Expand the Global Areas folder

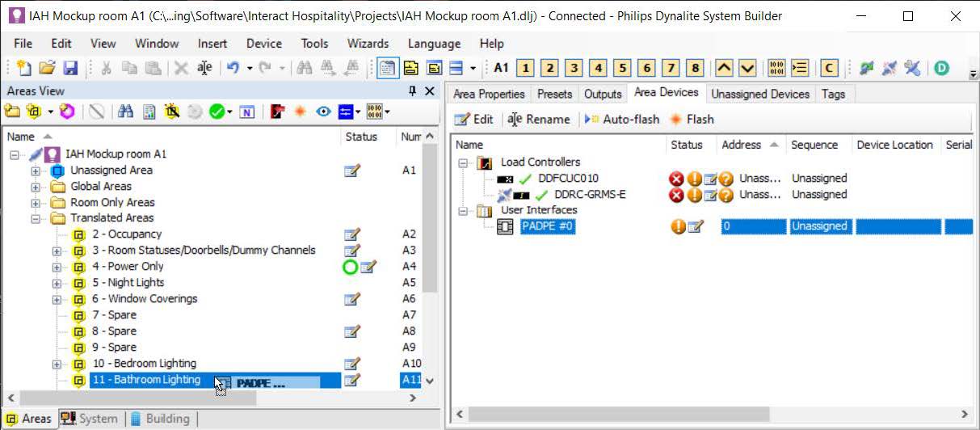(x=36, y=187)
